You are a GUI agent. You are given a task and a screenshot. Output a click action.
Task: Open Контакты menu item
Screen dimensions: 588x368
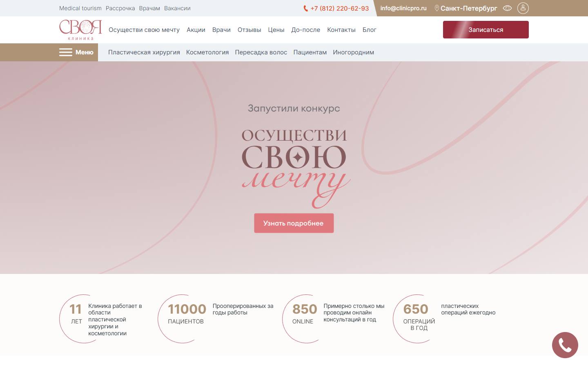click(341, 30)
